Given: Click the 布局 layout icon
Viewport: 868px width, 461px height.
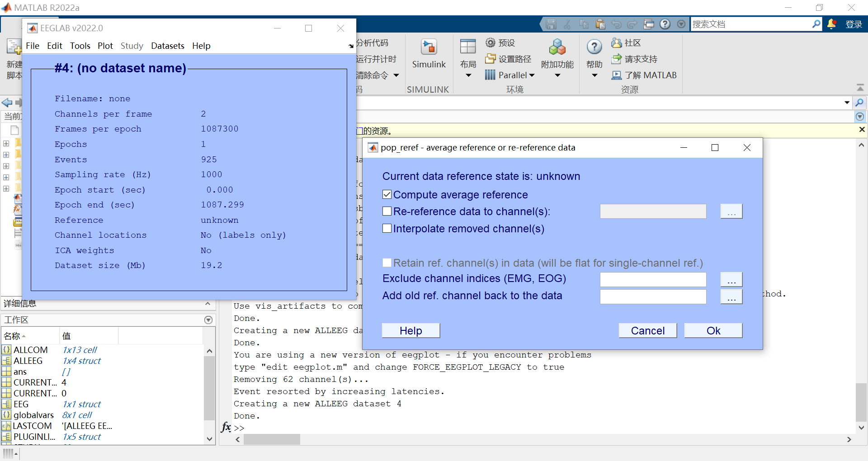Looking at the screenshot, I should (x=468, y=47).
